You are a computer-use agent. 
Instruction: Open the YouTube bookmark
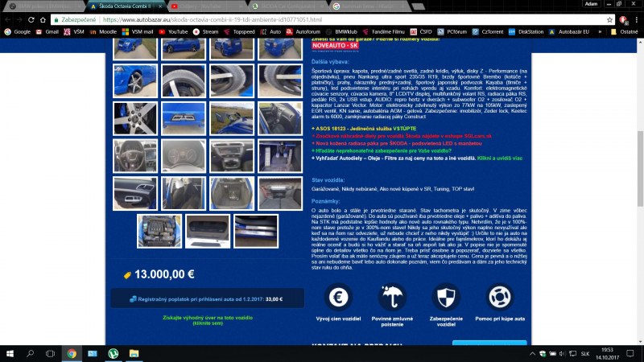click(x=173, y=31)
